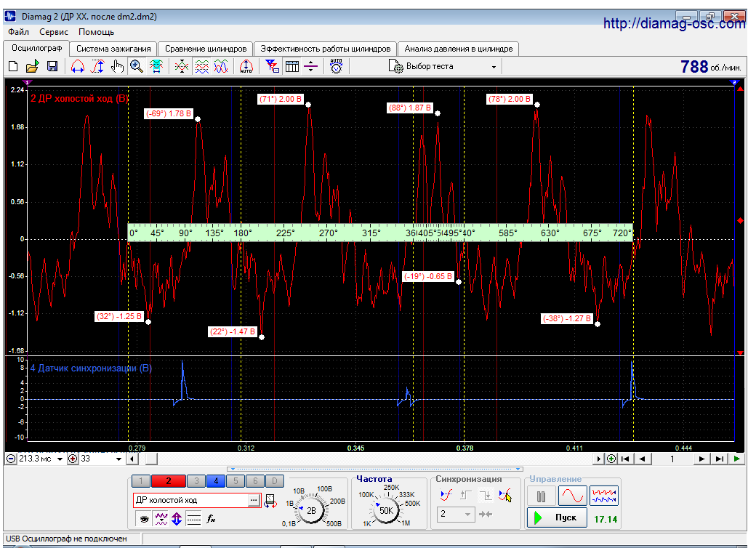Image resolution: width=756 pixels, height=548 pixels.
Task: Click the cyan waveform fit-width icon
Action: pyautogui.click(x=156, y=67)
